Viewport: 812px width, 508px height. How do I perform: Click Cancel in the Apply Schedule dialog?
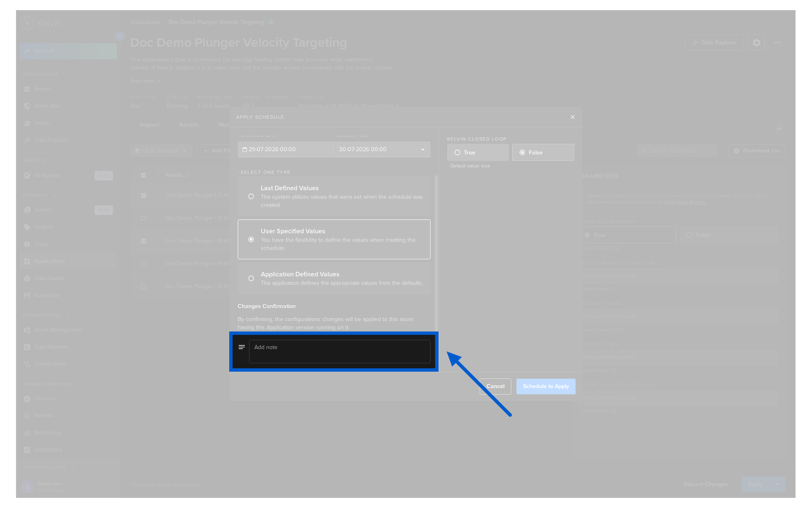coord(495,387)
